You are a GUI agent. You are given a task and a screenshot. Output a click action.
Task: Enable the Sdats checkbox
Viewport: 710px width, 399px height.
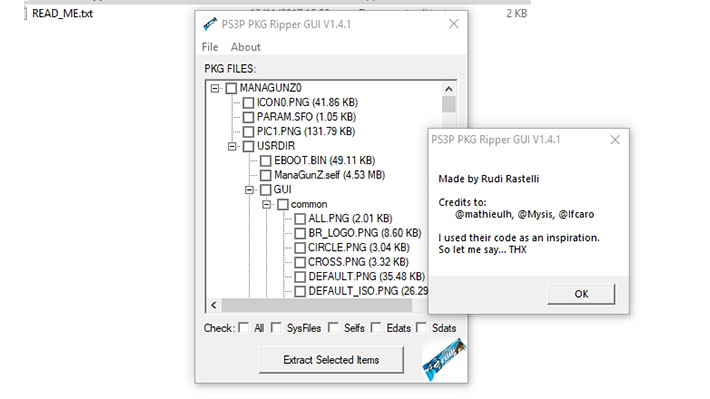421,327
